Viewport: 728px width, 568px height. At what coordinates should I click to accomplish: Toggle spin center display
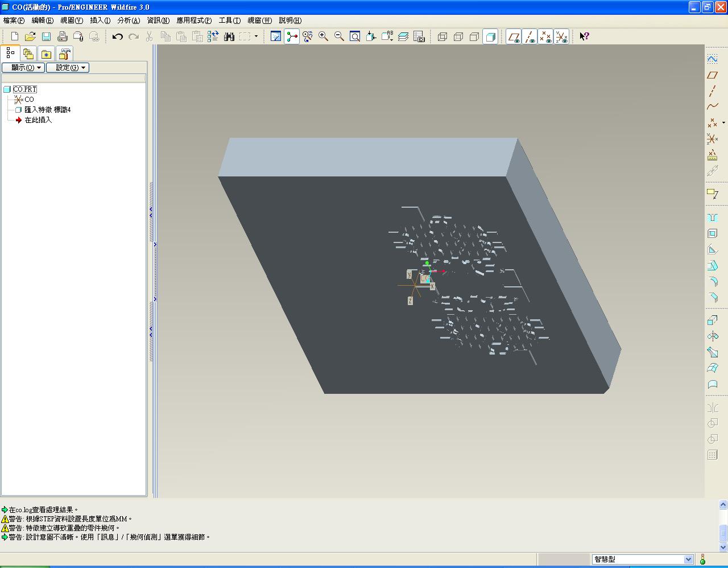pos(292,36)
